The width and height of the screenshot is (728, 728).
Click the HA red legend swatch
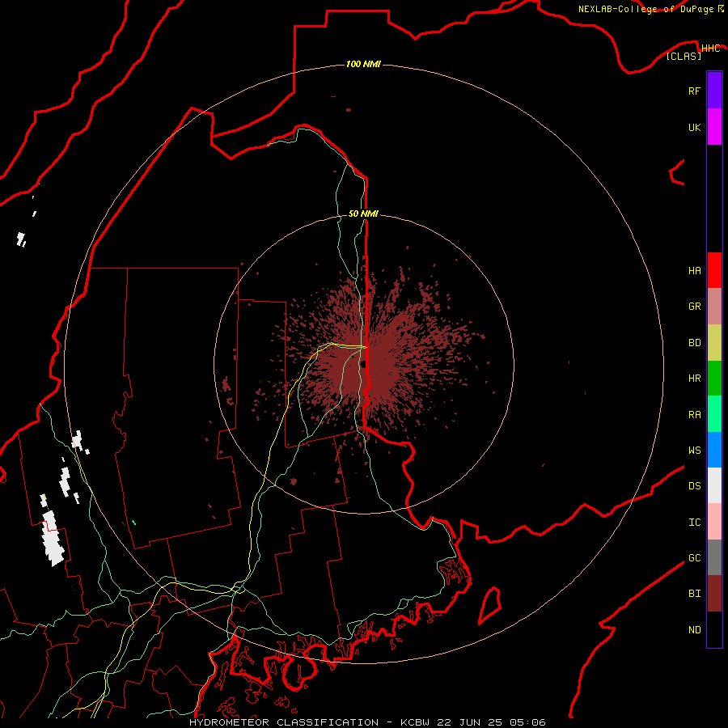714,270
